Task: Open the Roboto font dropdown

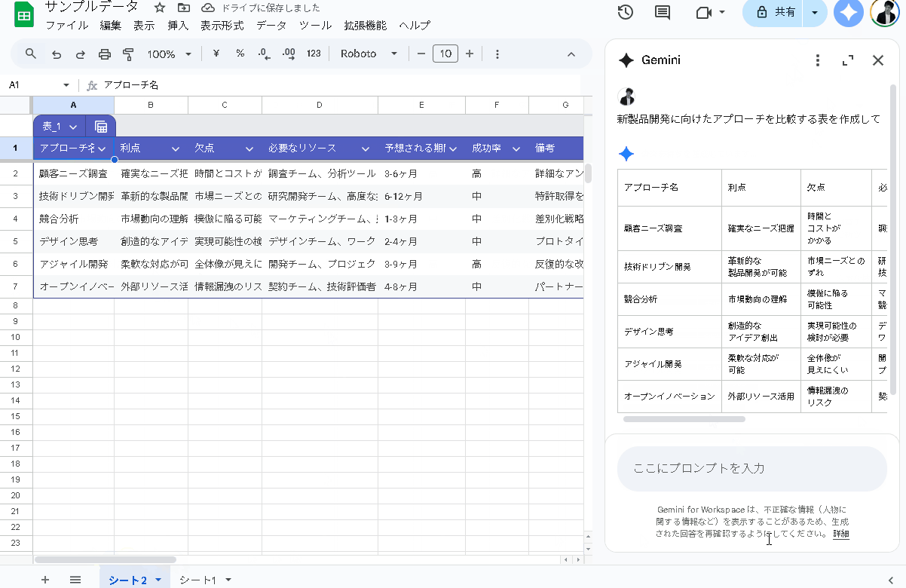Action: click(x=369, y=54)
